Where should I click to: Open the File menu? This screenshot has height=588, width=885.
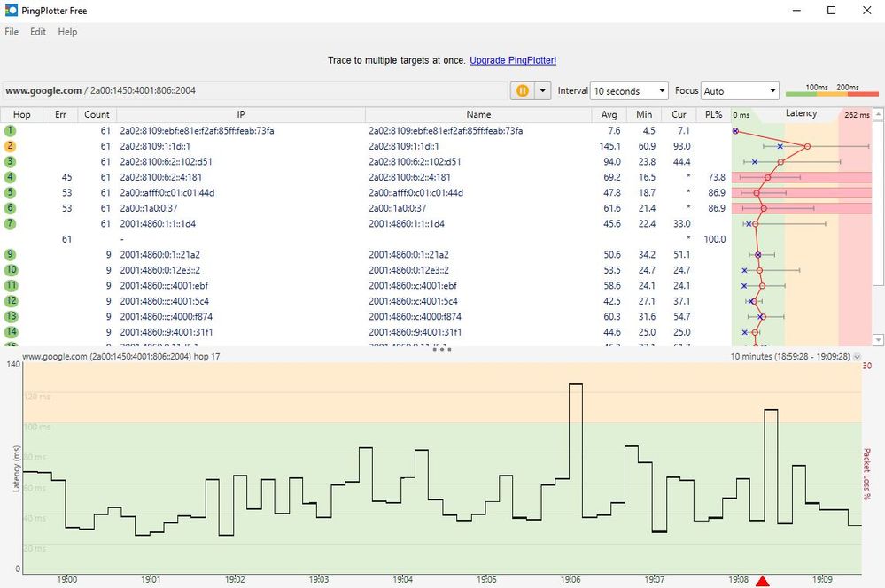point(12,32)
